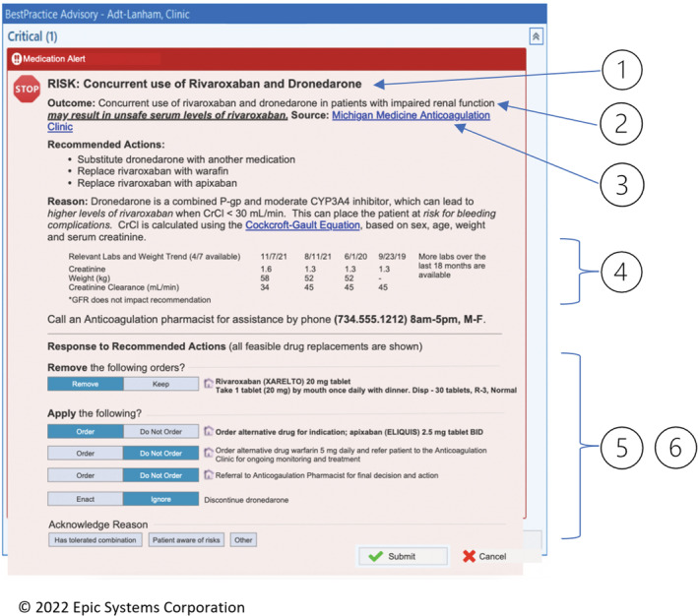Click the 8/11/21 lab date column
Viewport: 698px width, 616px height.
(x=318, y=257)
